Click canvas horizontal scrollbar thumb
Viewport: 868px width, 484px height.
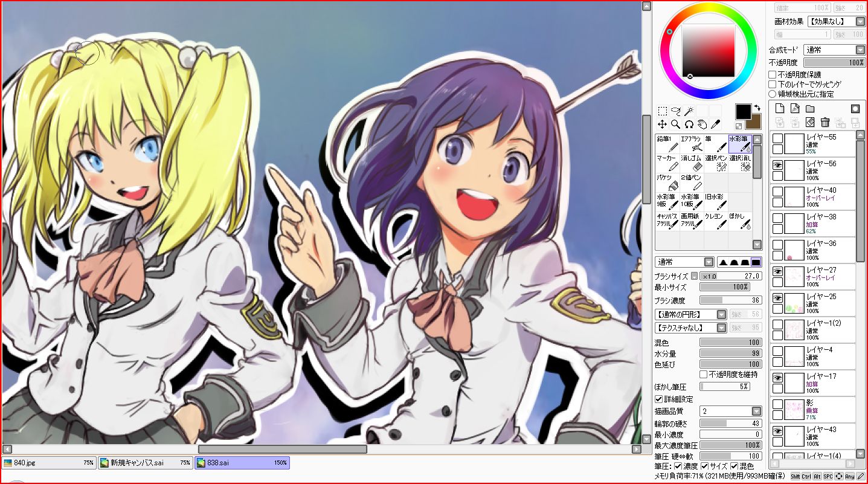(x=282, y=449)
